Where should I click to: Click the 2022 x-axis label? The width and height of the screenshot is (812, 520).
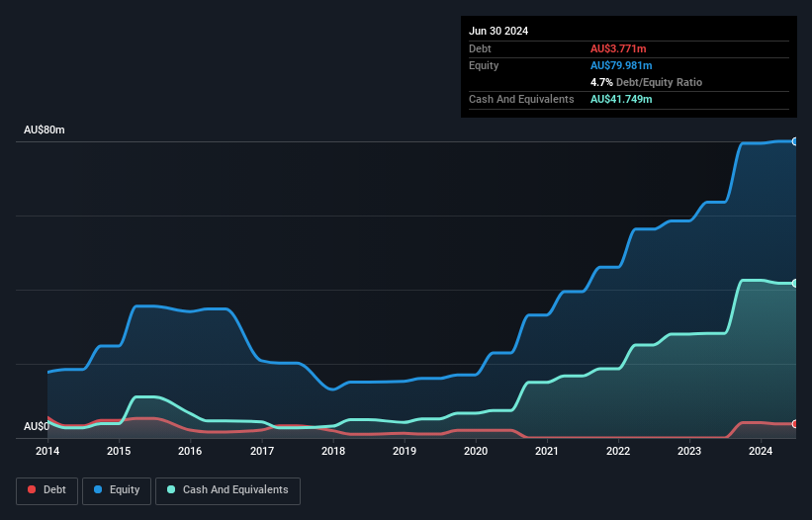618,451
